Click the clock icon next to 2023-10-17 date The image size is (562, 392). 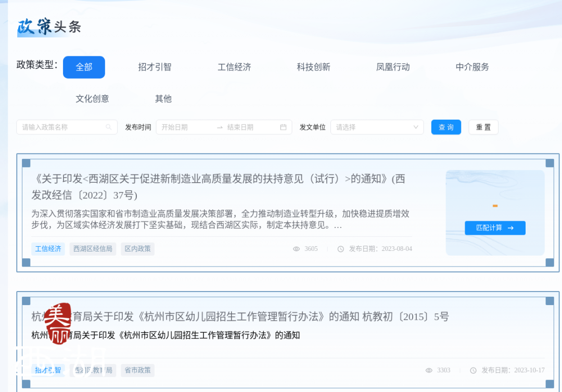pos(473,370)
